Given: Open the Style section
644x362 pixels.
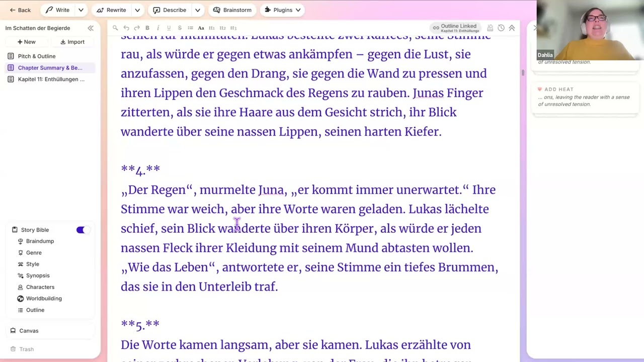Looking at the screenshot, I should 32,264.
